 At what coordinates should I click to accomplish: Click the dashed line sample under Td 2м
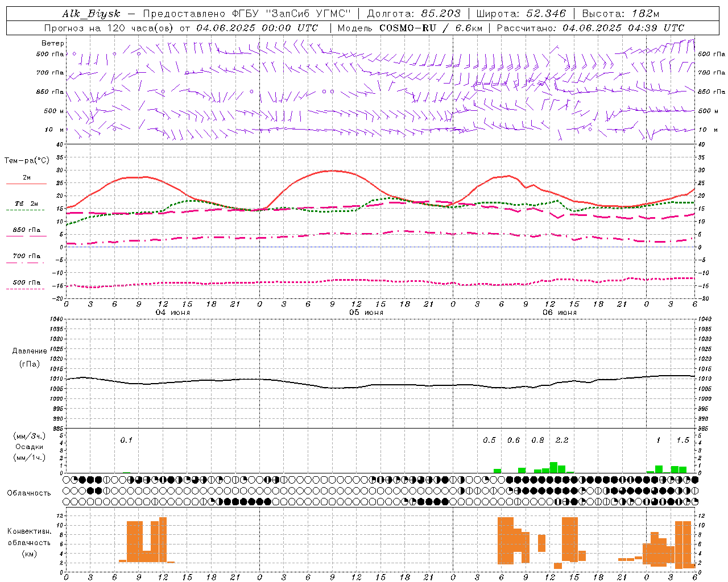(x=26, y=210)
